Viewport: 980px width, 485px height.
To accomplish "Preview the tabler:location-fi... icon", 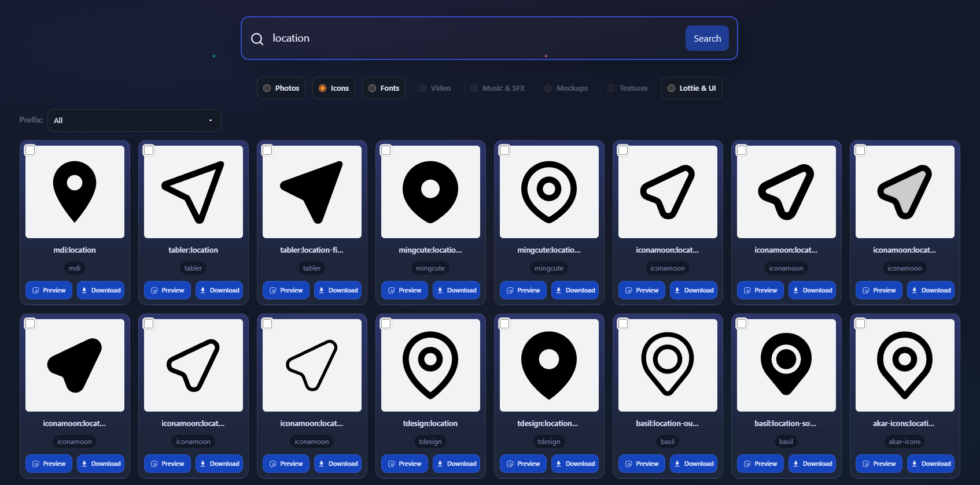I will coord(286,290).
